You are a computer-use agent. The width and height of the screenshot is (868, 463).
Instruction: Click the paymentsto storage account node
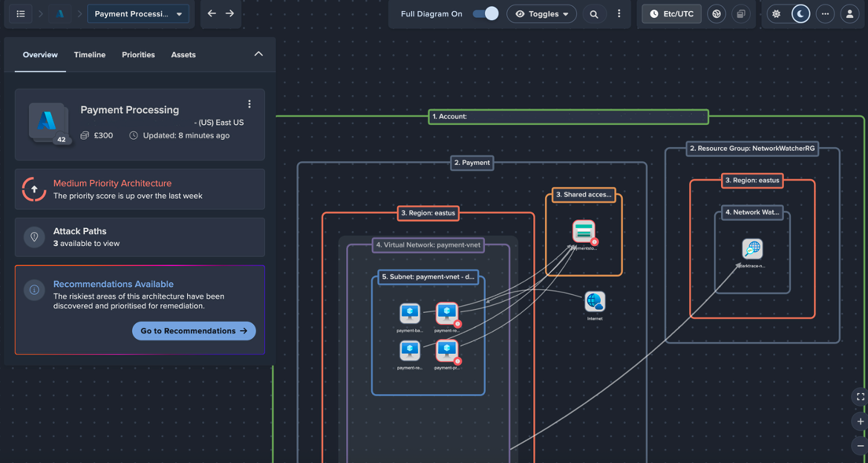click(584, 230)
